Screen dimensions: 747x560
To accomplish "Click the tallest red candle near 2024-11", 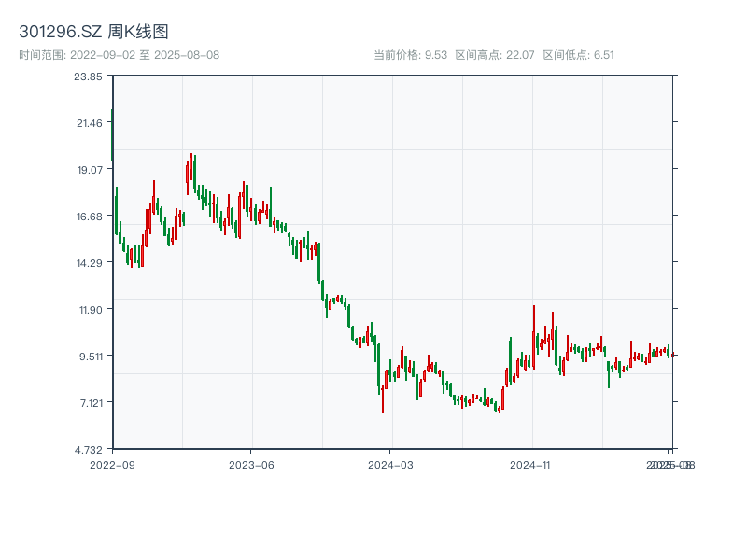I will pyautogui.click(x=534, y=336).
